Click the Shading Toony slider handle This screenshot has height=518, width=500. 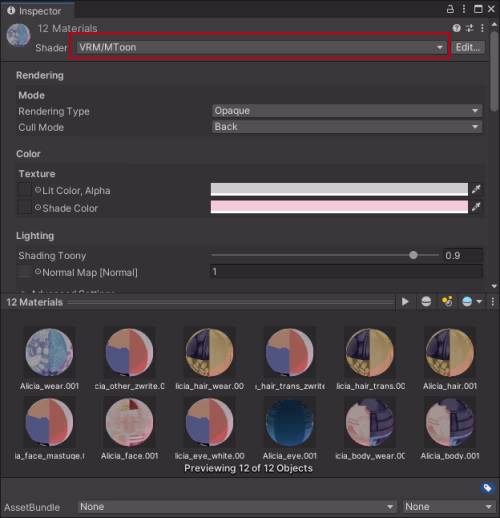tap(413, 255)
